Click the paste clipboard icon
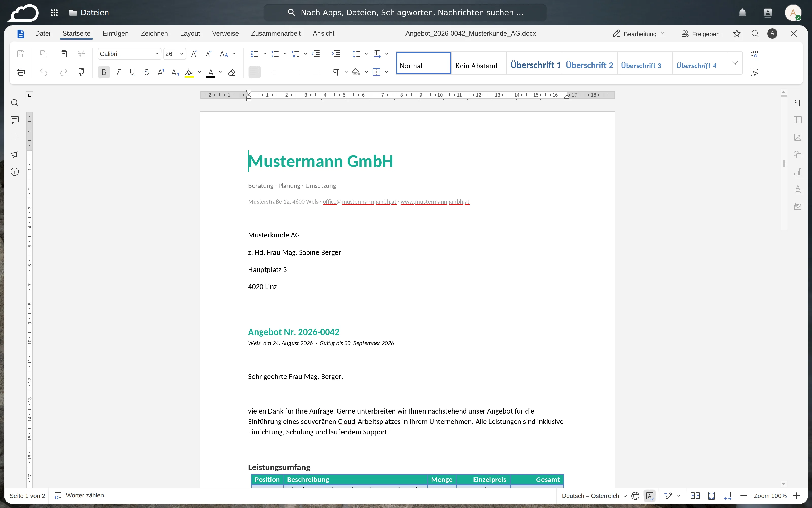Screen dimensions: 812x508 pos(64,54)
